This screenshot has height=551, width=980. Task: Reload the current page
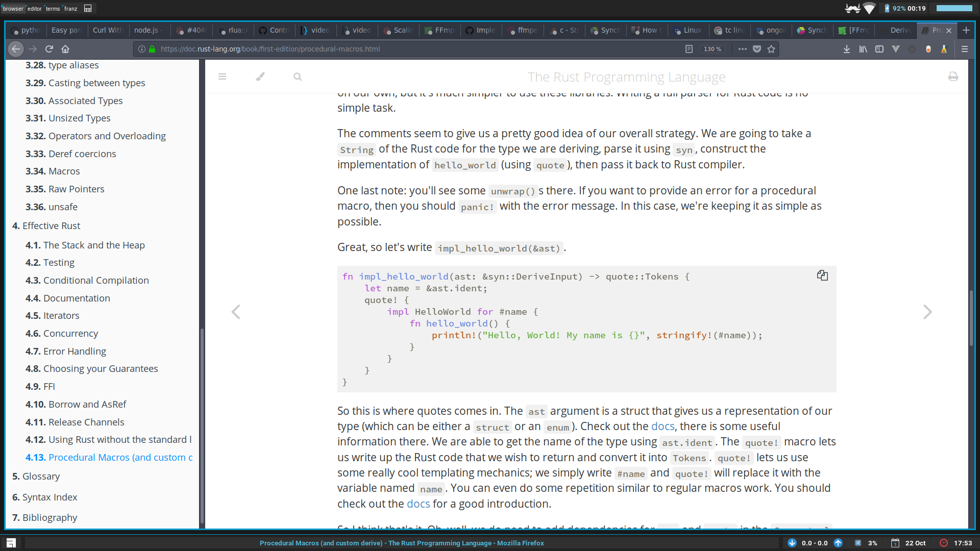coord(48,49)
